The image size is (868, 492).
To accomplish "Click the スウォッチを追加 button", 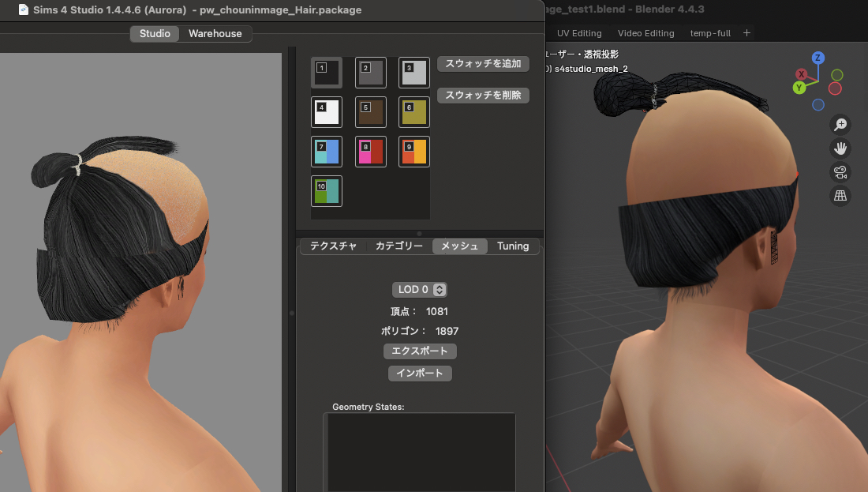I will (x=483, y=64).
